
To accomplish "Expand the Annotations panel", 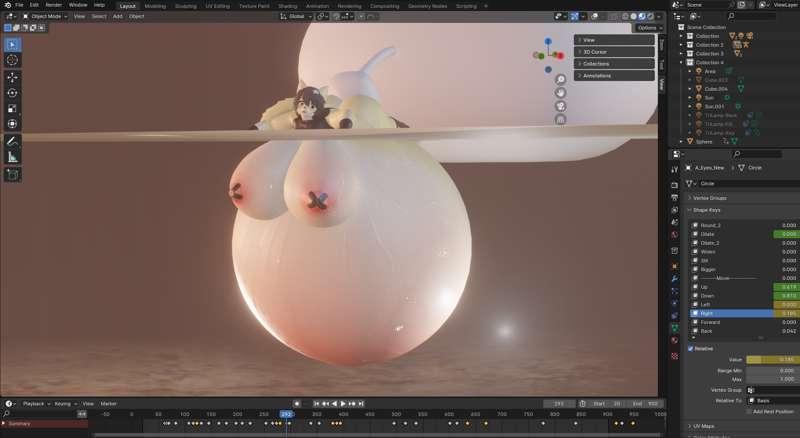I will [x=614, y=76].
